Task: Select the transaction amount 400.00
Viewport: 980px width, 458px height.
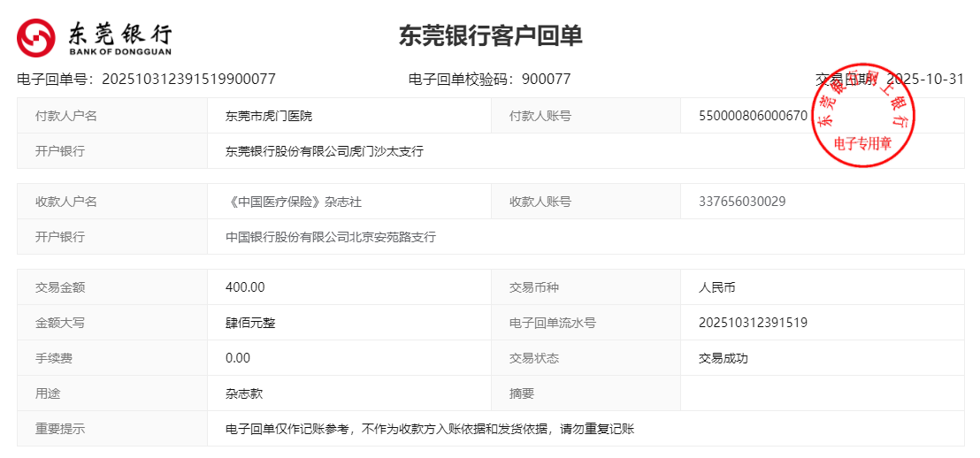Action: tap(245, 287)
